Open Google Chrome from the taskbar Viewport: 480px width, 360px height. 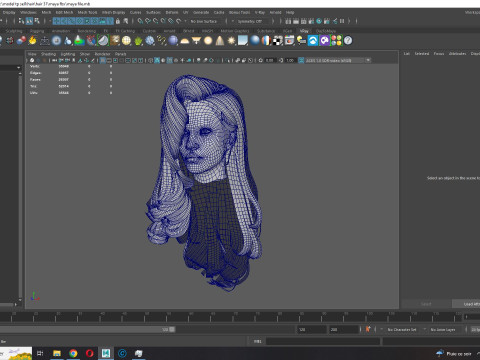73,353
